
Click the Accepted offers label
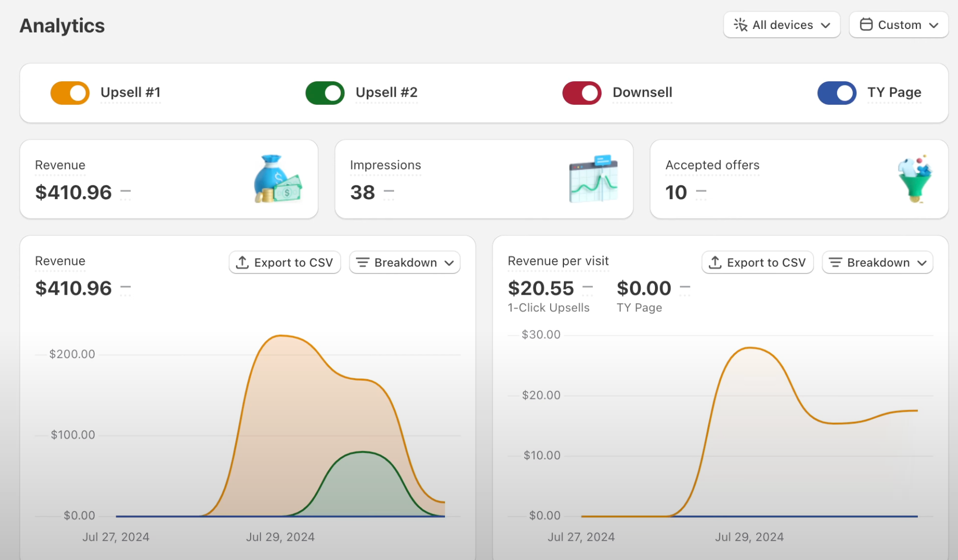click(x=712, y=165)
